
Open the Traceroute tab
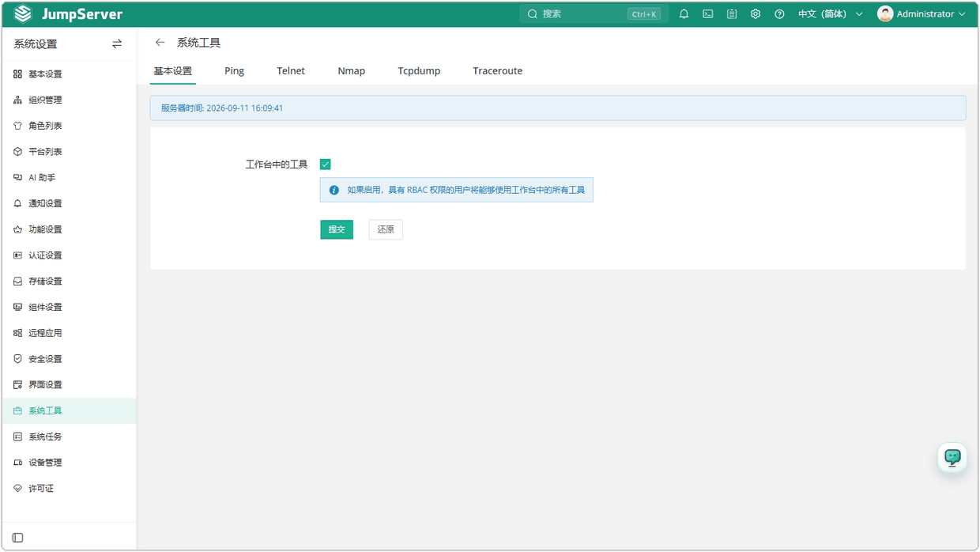coord(498,71)
